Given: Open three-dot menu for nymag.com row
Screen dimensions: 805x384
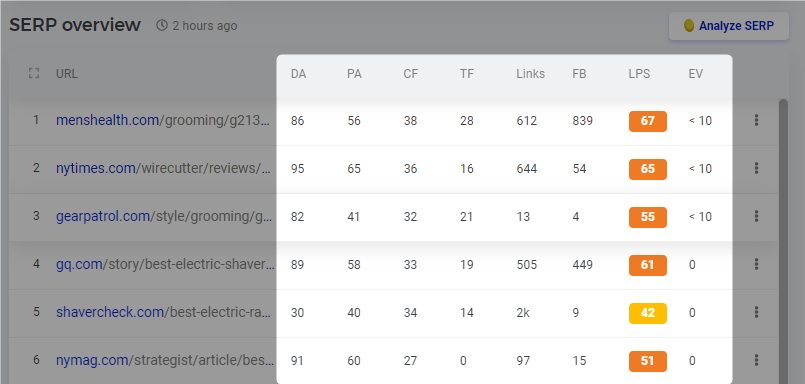Looking at the screenshot, I should (x=756, y=360).
